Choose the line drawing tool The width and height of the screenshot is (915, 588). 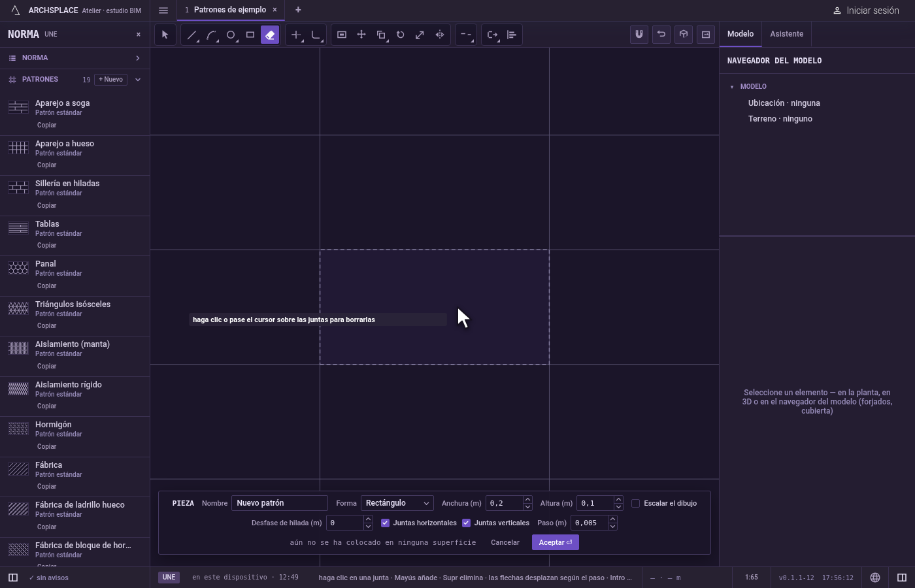point(191,35)
